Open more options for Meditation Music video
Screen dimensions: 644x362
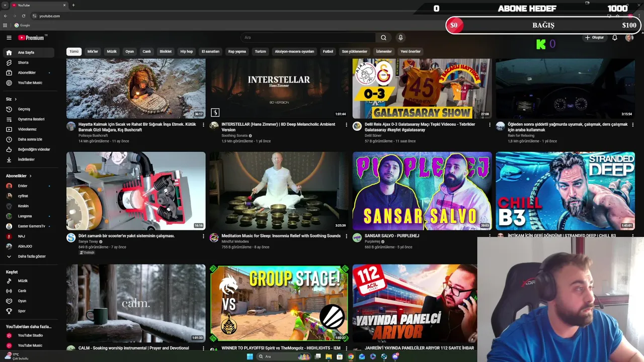tap(346, 236)
